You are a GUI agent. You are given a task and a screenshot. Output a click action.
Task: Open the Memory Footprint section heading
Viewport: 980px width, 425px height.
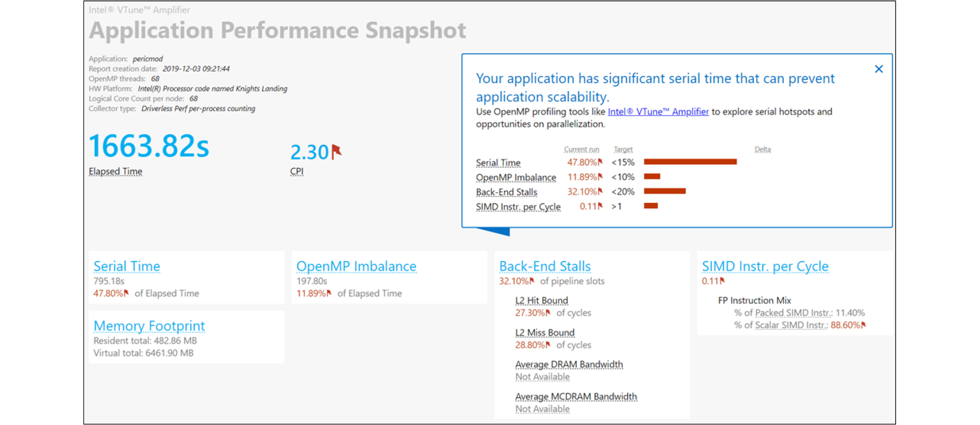(x=149, y=326)
